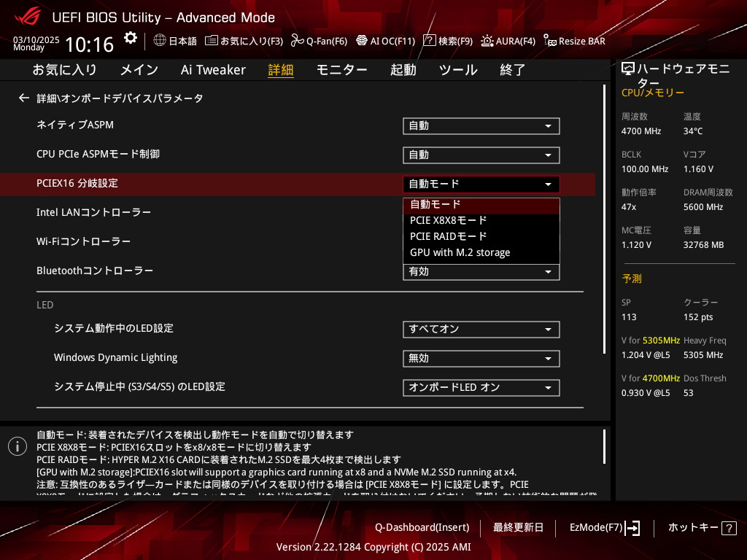Go back with the arrow icon
The width and height of the screenshot is (747, 560).
pyautogui.click(x=24, y=98)
